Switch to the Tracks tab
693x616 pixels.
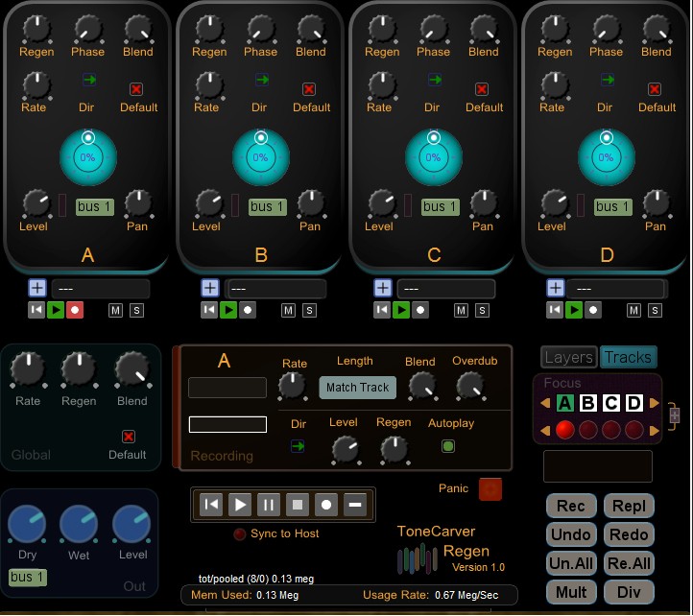coord(628,357)
